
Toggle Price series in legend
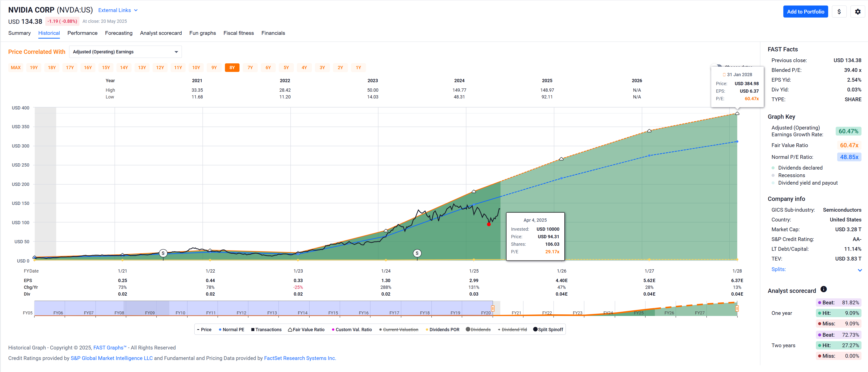(204, 330)
